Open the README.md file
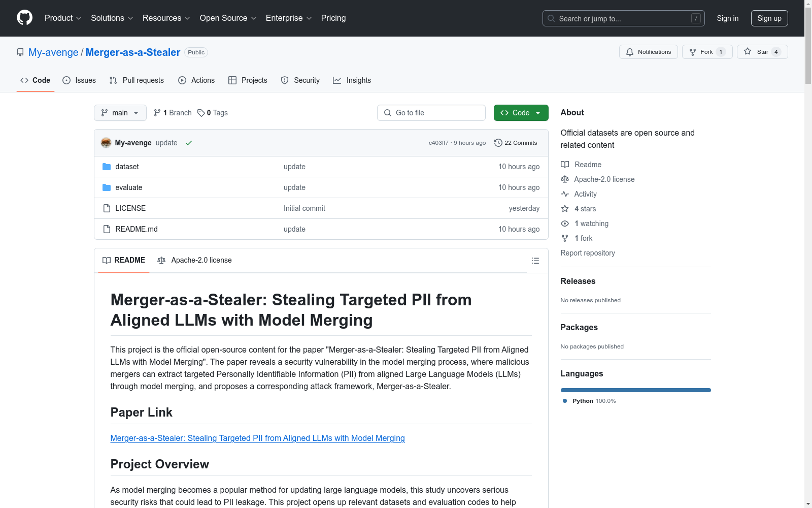This screenshot has width=812, height=508. pos(137,229)
